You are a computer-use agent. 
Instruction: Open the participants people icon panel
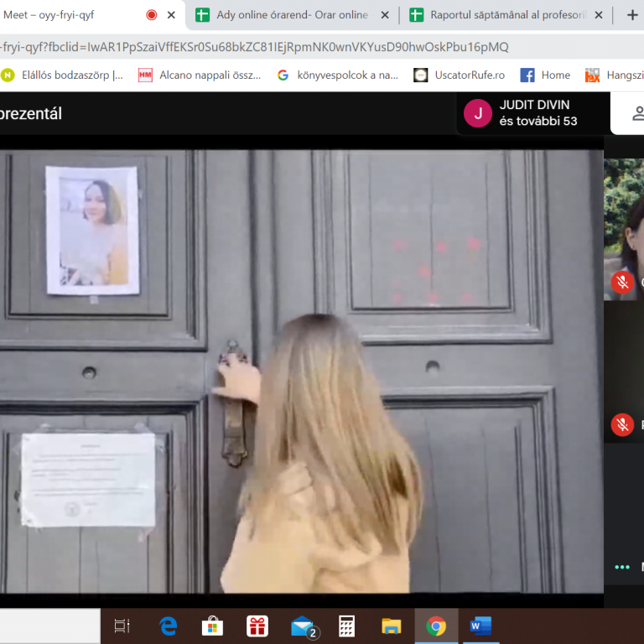point(637,113)
